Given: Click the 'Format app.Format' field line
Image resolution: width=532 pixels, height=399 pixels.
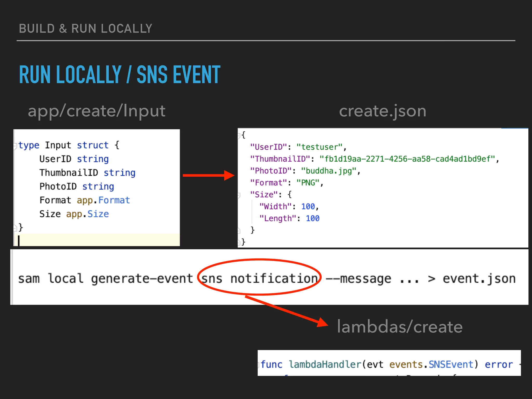Looking at the screenshot, I should point(85,200).
